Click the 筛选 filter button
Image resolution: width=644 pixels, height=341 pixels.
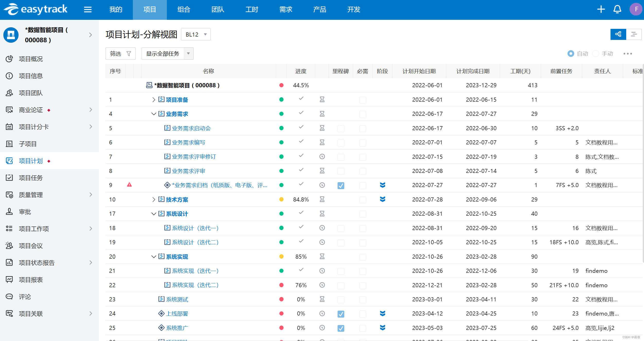(x=120, y=54)
